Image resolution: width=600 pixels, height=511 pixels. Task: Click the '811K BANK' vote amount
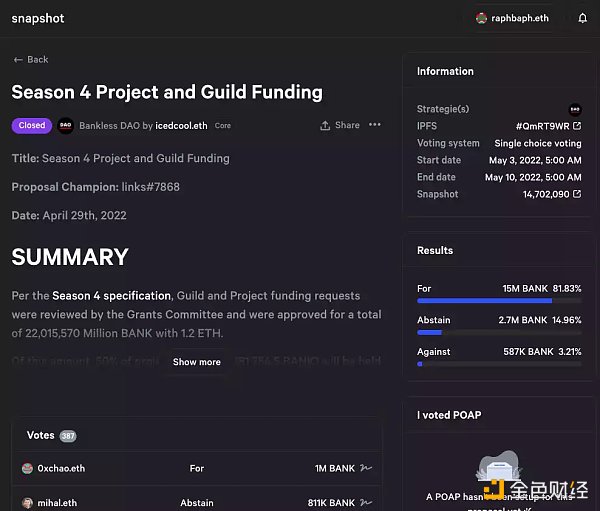[331, 503]
